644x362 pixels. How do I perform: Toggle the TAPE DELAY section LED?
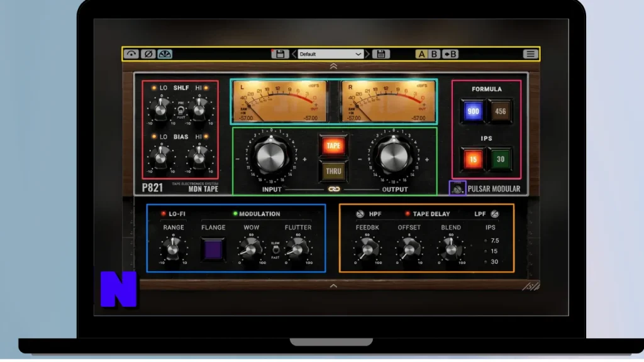click(408, 214)
